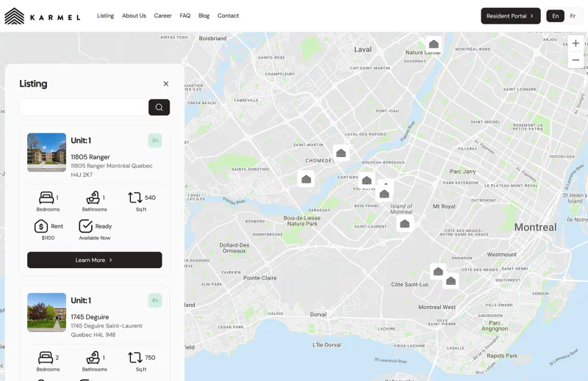This screenshot has height=381, width=588.
Task: Select the right building marker near Côte Saint-Luc
Action: tap(451, 280)
